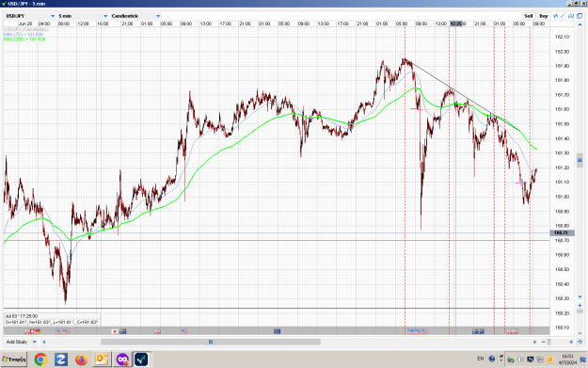Click the vertical zoom plus icon
The width and height of the screenshot is (588, 368).
(x=580, y=306)
